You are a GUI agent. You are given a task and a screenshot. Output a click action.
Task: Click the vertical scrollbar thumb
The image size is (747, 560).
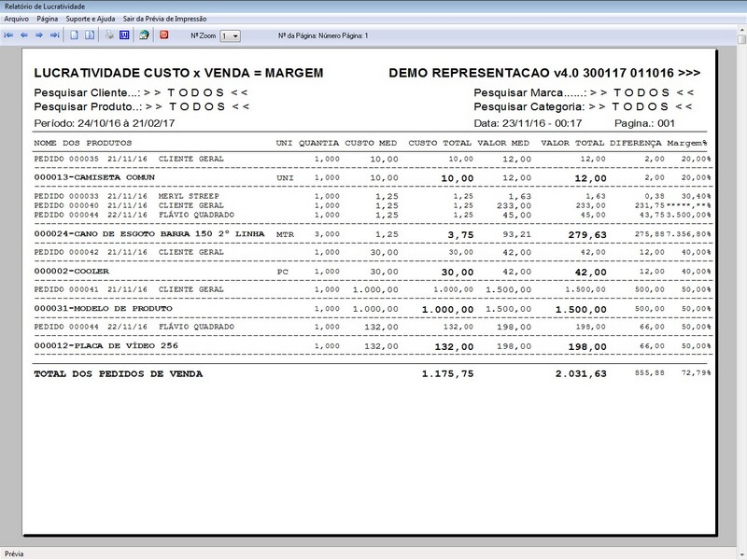click(x=741, y=40)
